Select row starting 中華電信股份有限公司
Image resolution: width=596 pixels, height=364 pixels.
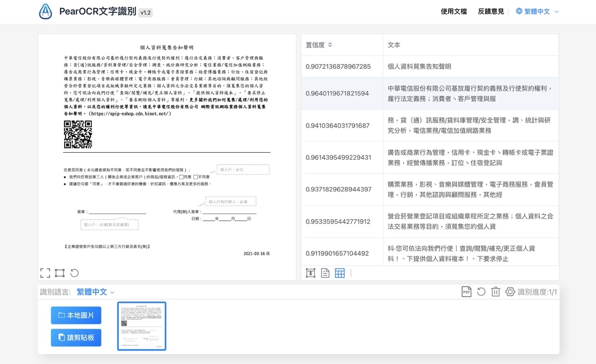471,94
